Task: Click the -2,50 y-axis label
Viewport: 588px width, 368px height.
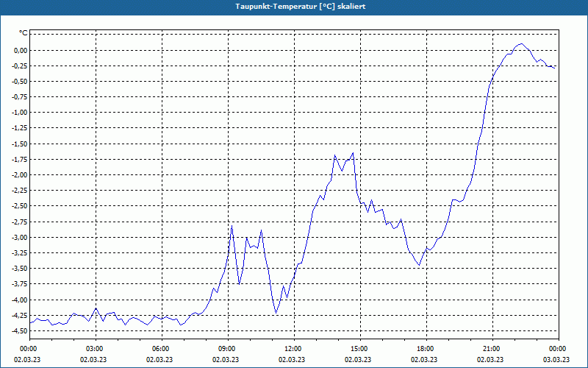Action: (x=20, y=206)
